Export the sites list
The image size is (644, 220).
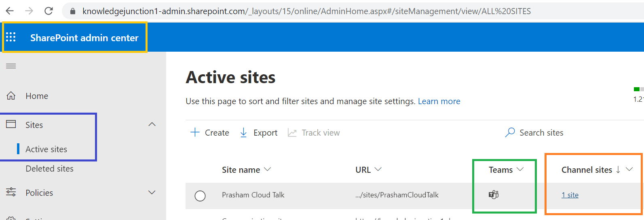click(259, 132)
